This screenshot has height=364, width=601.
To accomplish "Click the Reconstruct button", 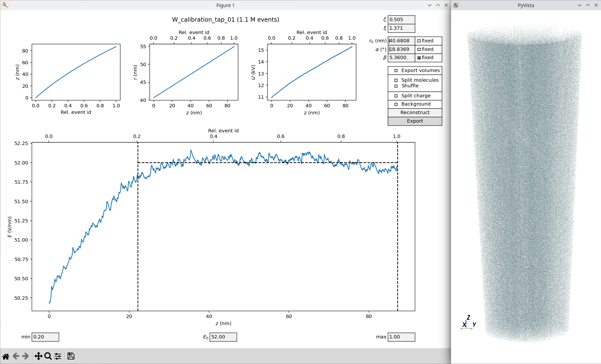I will pos(415,113).
